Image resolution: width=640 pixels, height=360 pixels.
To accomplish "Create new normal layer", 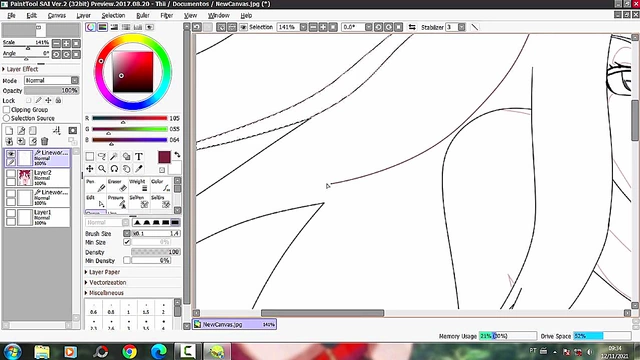I will (x=9, y=131).
